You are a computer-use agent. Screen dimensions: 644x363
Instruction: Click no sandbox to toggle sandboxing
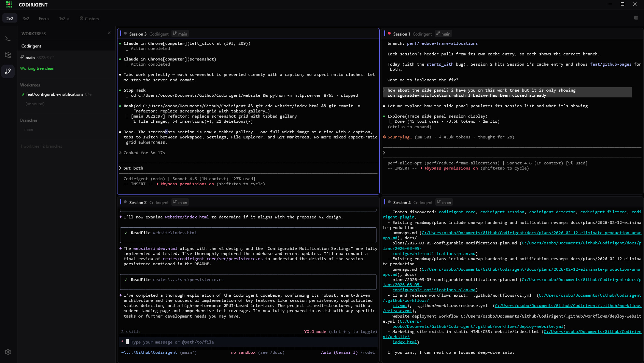click(x=243, y=352)
